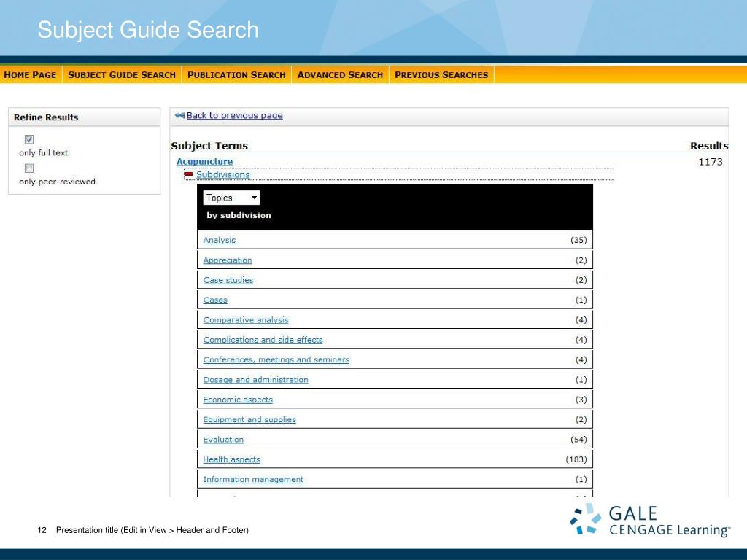
Task: Click the (54) count for Evaluation
Action: point(578,440)
